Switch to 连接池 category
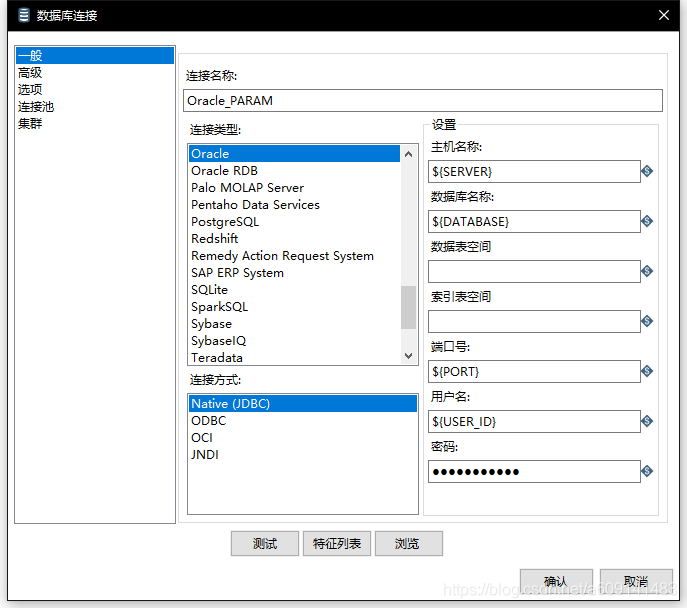 tap(95, 106)
